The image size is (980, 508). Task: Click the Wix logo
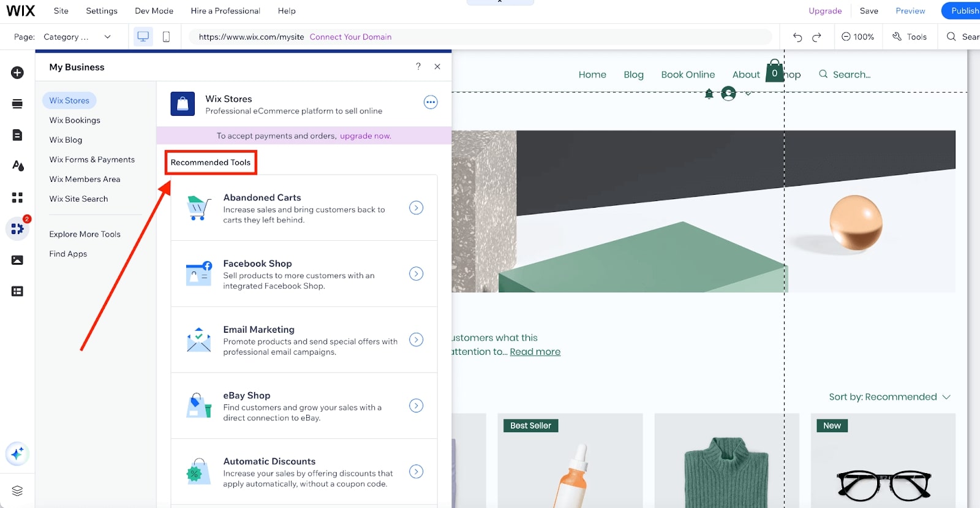21,11
